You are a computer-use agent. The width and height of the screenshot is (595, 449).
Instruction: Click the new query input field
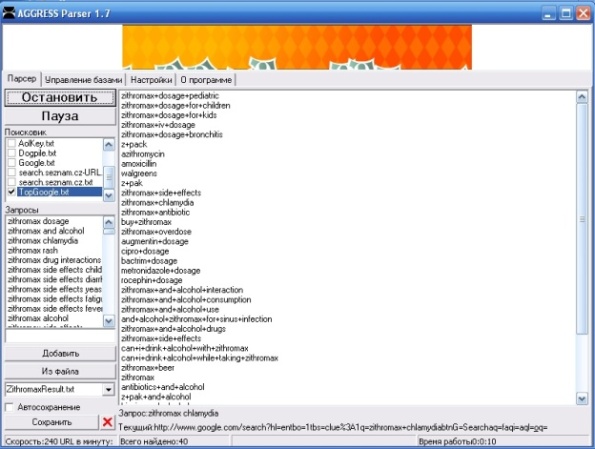(x=60, y=336)
